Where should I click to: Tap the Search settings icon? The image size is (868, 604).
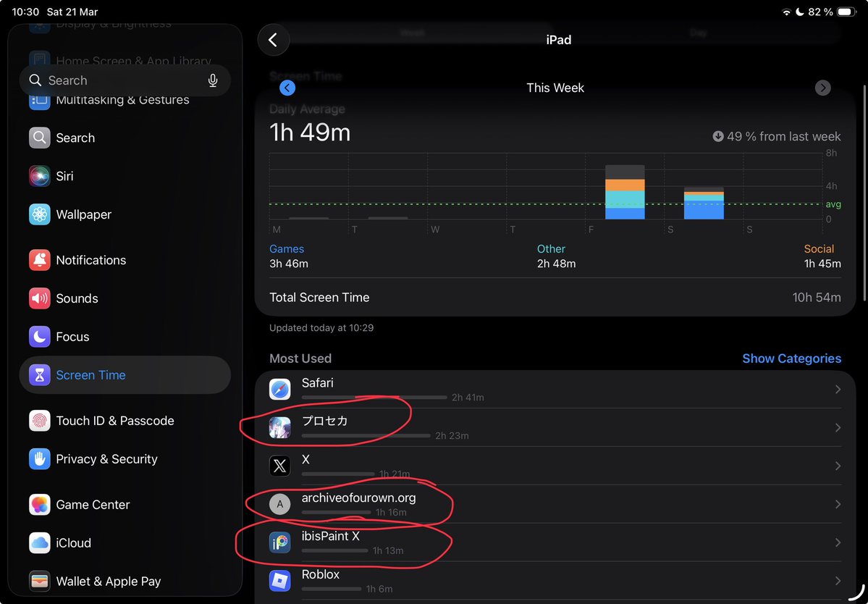[39, 138]
